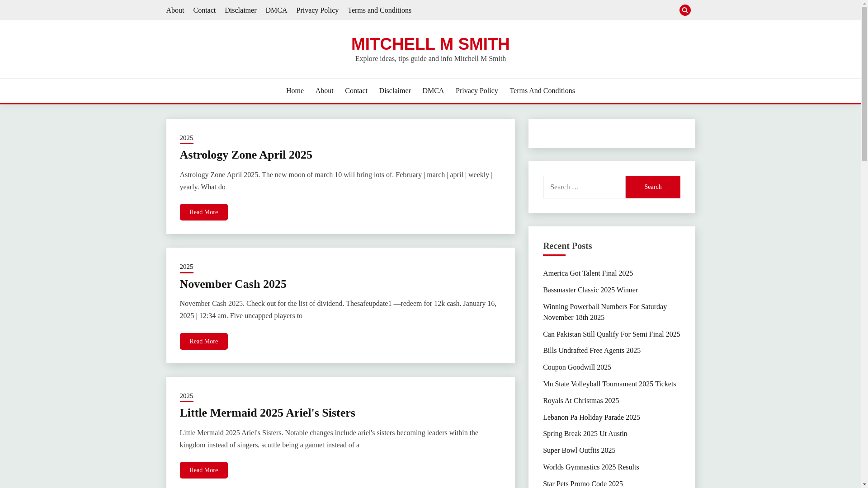Open DMCA link in top utility bar
868x488 pixels.
click(x=276, y=10)
